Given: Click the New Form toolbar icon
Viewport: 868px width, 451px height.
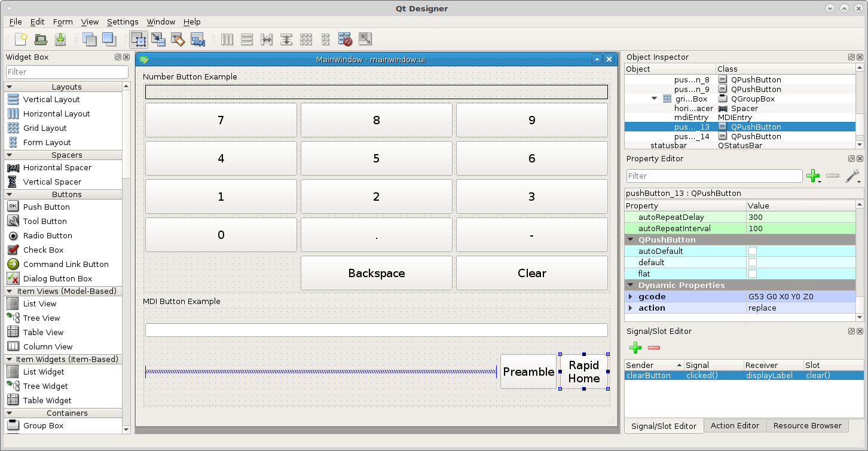Looking at the screenshot, I should click(21, 40).
